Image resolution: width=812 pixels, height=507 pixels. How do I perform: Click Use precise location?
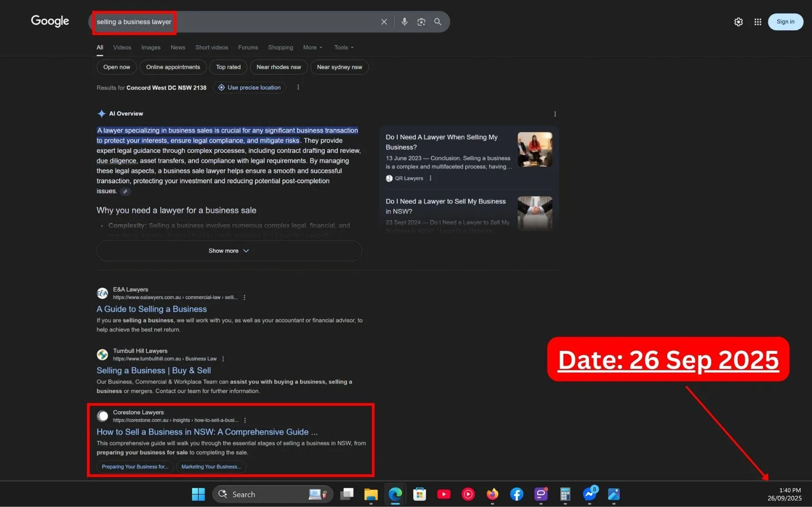249,87
